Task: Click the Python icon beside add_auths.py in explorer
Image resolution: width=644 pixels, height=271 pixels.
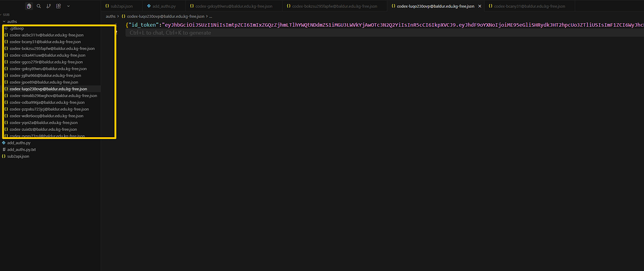Action: point(4,143)
